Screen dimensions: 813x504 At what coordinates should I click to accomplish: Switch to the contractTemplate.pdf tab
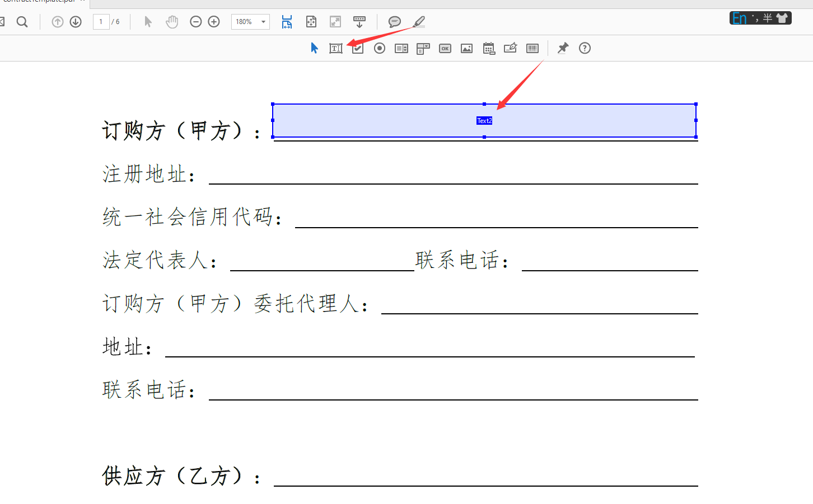(x=39, y=3)
